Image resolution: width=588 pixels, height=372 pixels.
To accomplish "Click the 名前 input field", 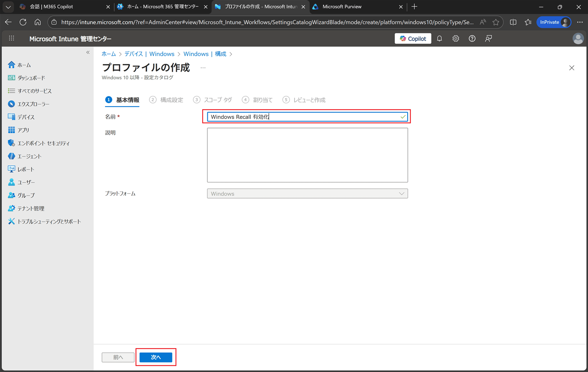I will coord(307,117).
